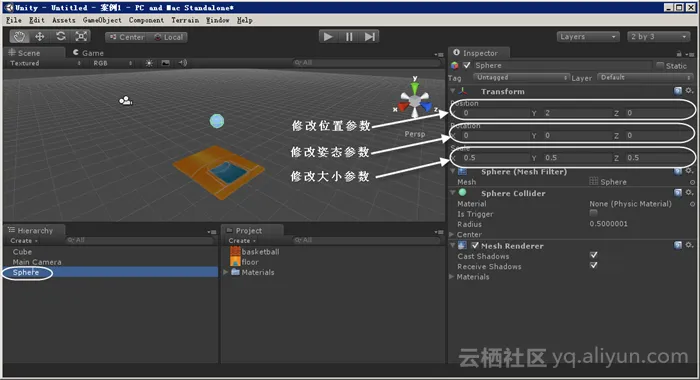Open the Terrain menu

(x=185, y=20)
